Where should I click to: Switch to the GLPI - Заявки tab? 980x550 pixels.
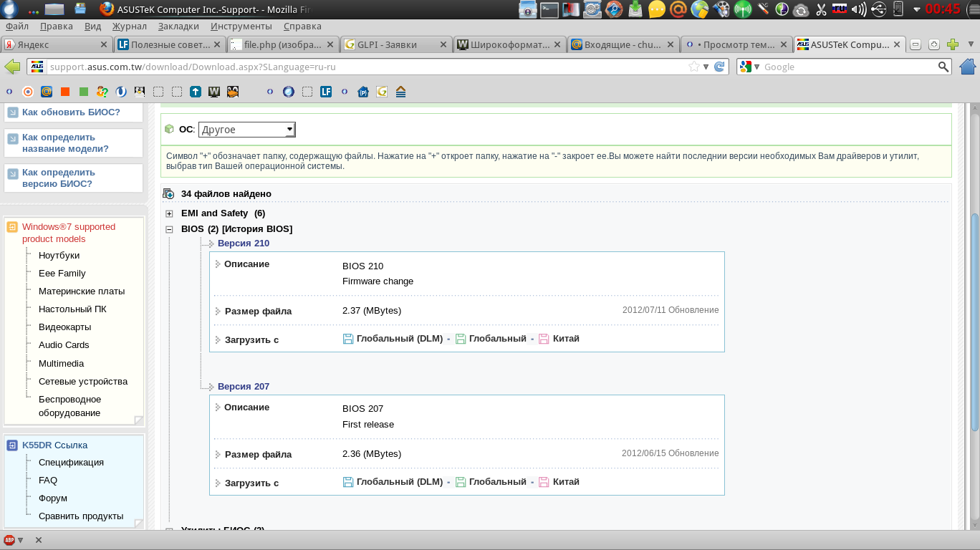click(x=396, y=44)
